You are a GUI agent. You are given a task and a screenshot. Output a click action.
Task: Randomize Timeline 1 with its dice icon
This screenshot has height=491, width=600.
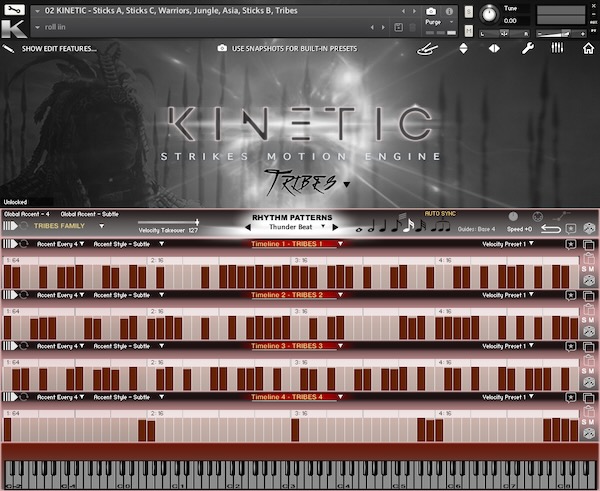click(589, 281)
